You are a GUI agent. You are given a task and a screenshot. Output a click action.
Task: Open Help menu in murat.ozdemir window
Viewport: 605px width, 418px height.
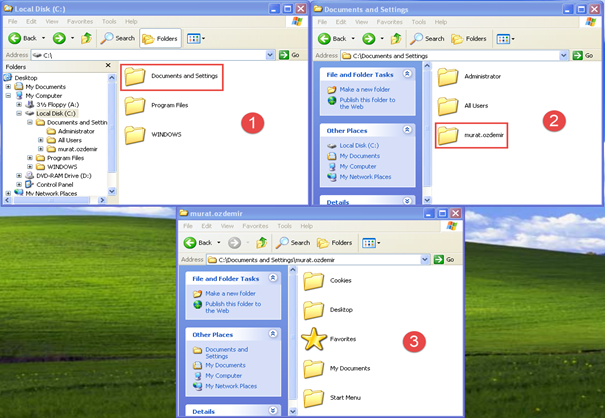[307, 226]
